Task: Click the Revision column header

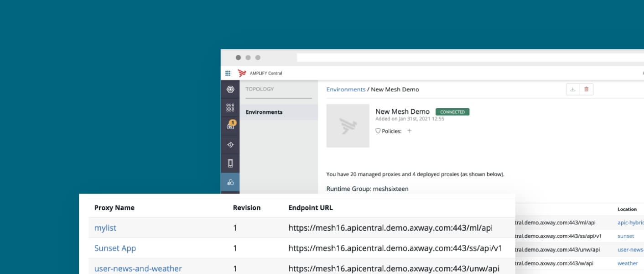Action: tap(247, 208)
